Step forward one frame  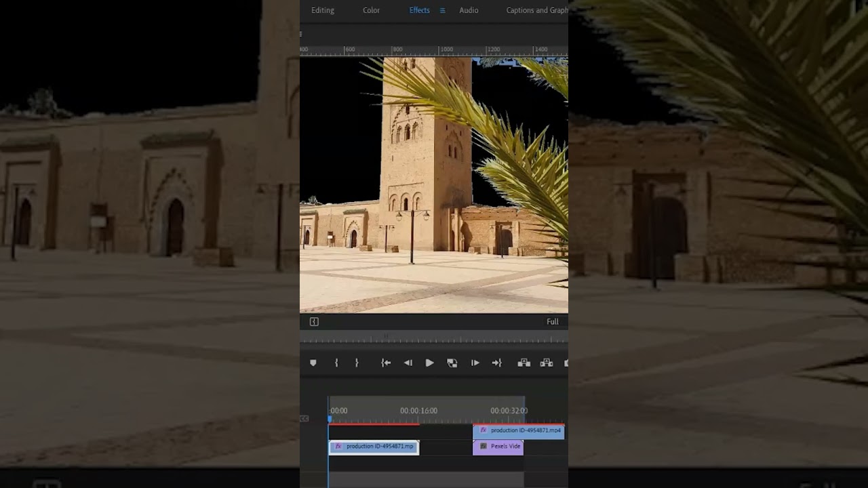475,363
